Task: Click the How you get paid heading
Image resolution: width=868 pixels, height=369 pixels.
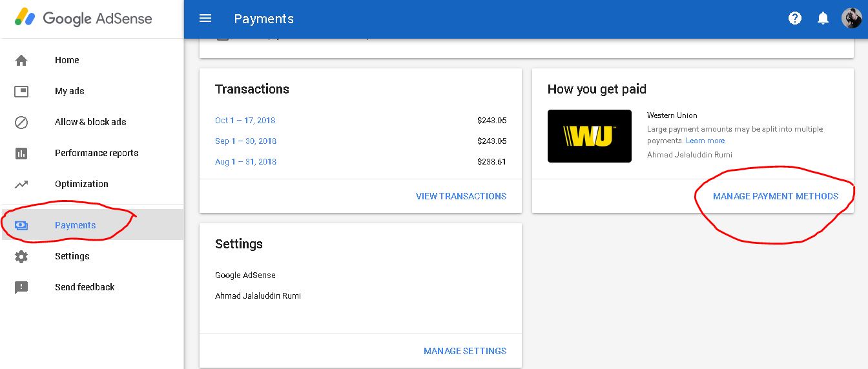Action: pos(597,89)
